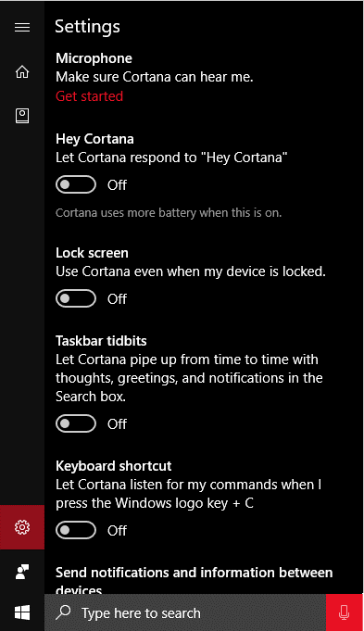Image resolution: width=364 pixels, height=631 pixels.
Task: Click the Get started microphone link
Action: click(x=89, y=96)
